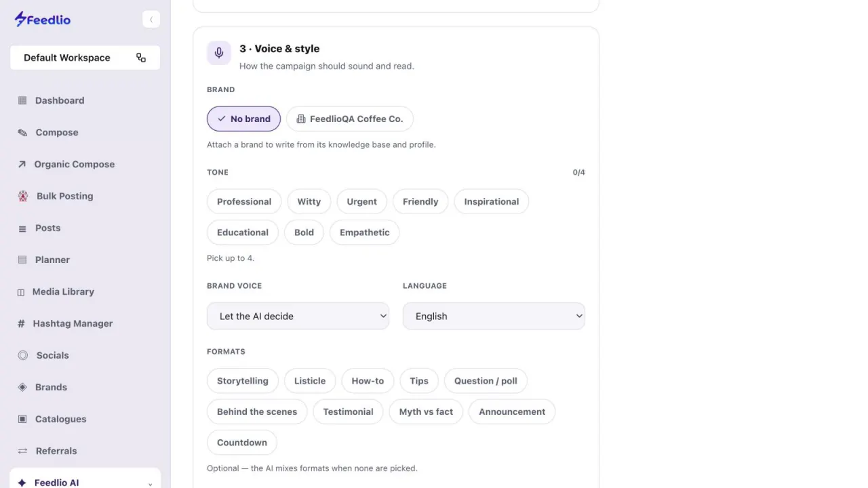Click the Referrals arrows icon

pos(22,451)
